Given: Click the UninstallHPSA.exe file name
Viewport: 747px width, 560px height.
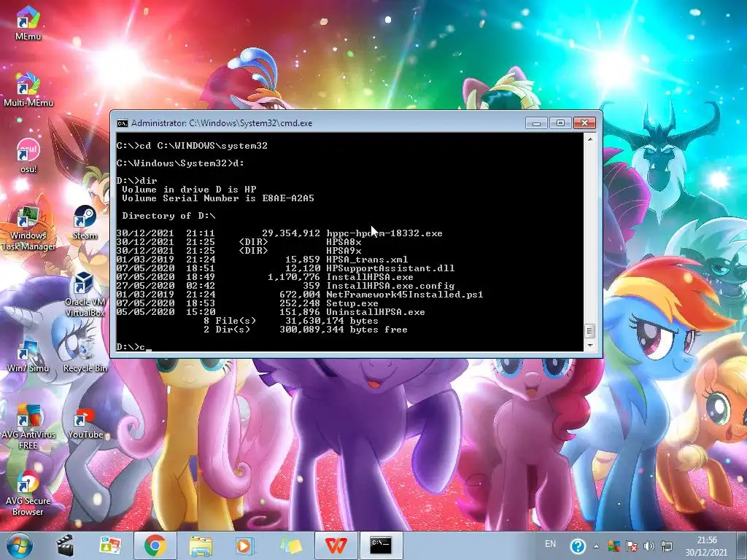Looking at the screenshot, I should coord(376,312).
